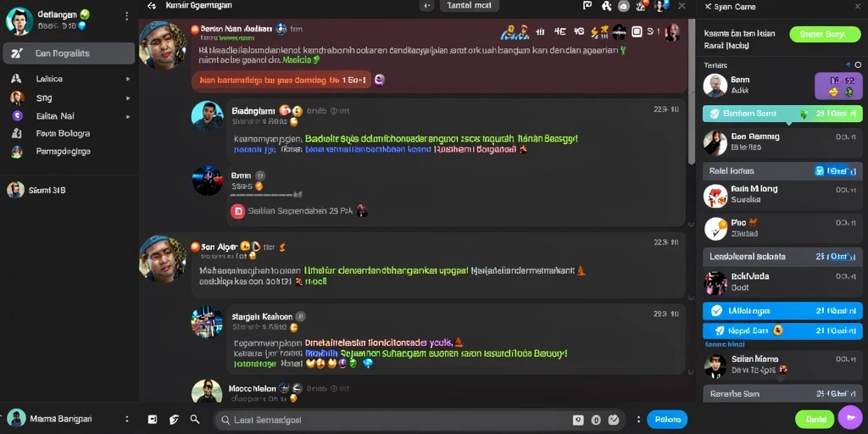Toggle the checkmark icon inside the message input bar
Screen dimensions: 868x434
pos(614,420)
